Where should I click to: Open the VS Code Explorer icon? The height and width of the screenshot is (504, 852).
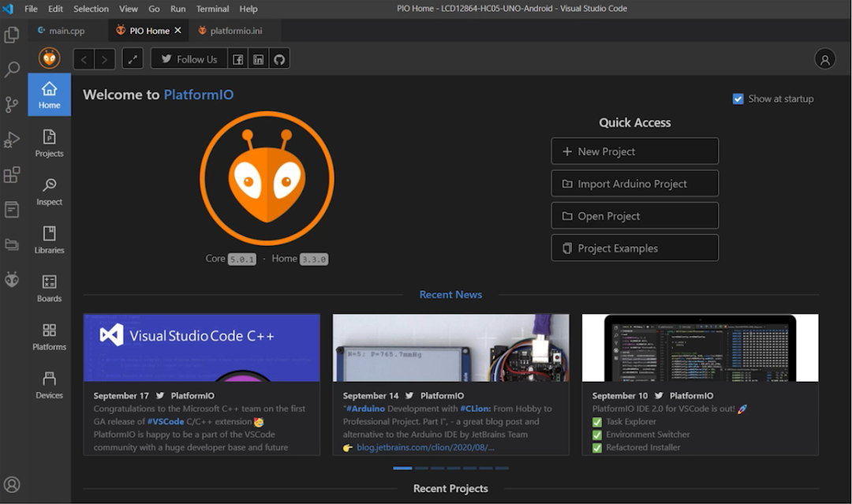(11, 35)
